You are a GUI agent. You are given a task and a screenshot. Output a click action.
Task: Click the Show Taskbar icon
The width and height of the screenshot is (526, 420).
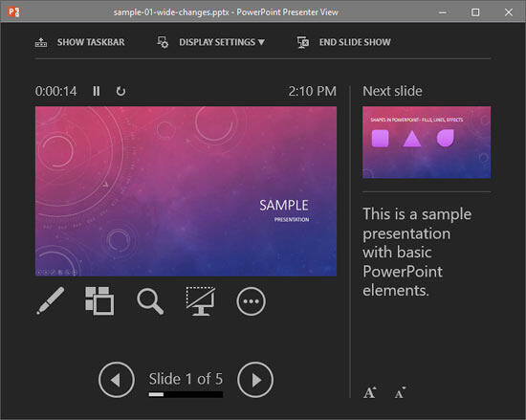coord(41,42)
